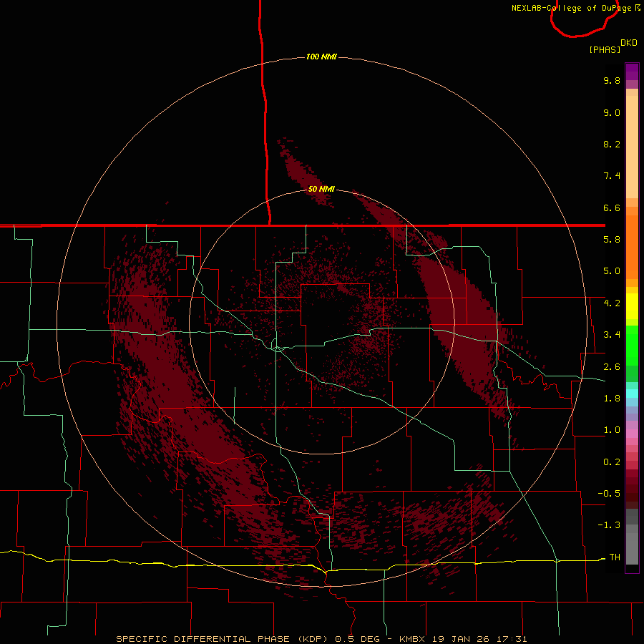Pick the orange segment of the color bar
This screenshot has height=644, width=644.
[632, 247]
